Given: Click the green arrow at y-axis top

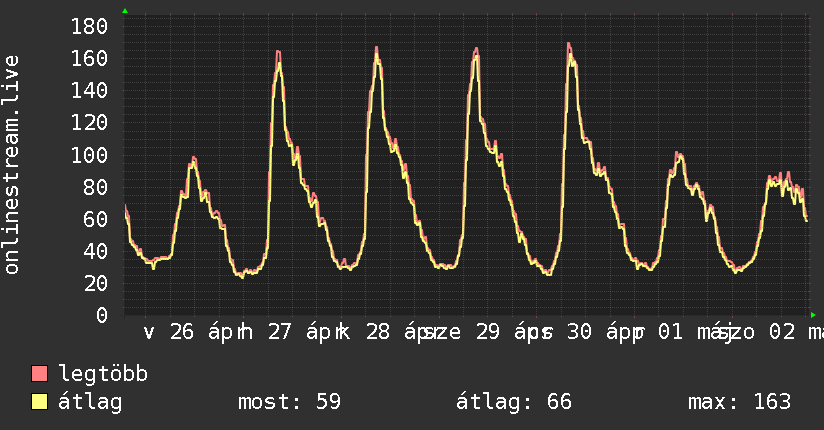Looking at the screenshot, I should coord(125,11).
